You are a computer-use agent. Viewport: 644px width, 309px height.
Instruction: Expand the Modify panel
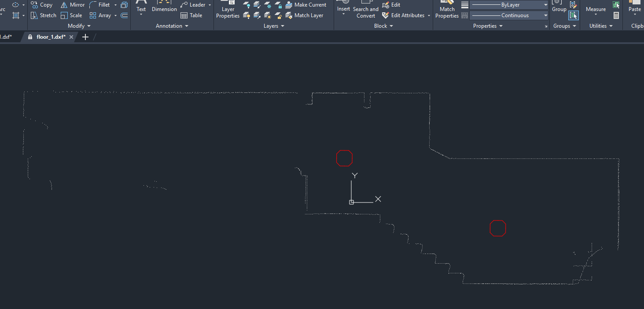[x=79, y=26]
